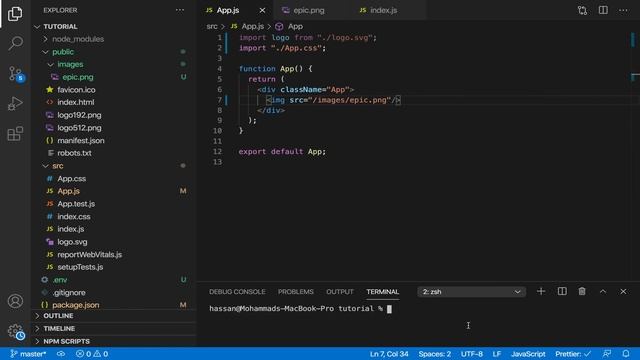Open favicon.ico in the file tree

point(113,90)
